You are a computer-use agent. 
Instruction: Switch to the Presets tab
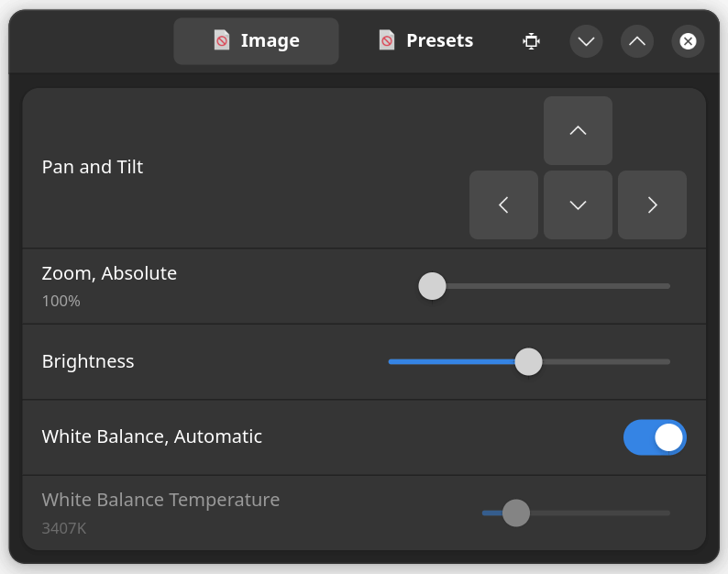pos(426,41)
